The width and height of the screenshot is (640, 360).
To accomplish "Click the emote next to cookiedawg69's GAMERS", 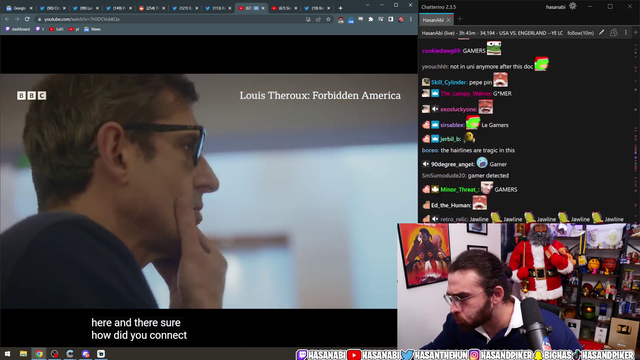I will tap(494, 48).
